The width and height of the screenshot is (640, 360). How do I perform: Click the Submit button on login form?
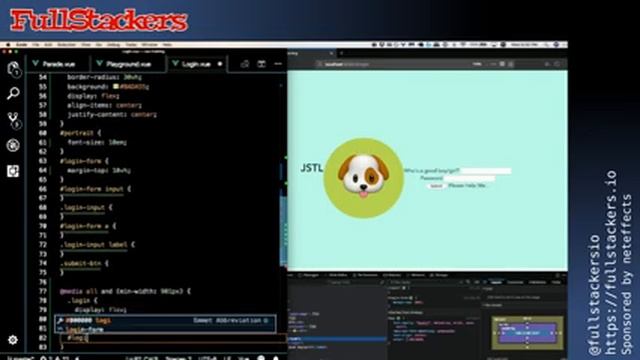tap(436, 186)
